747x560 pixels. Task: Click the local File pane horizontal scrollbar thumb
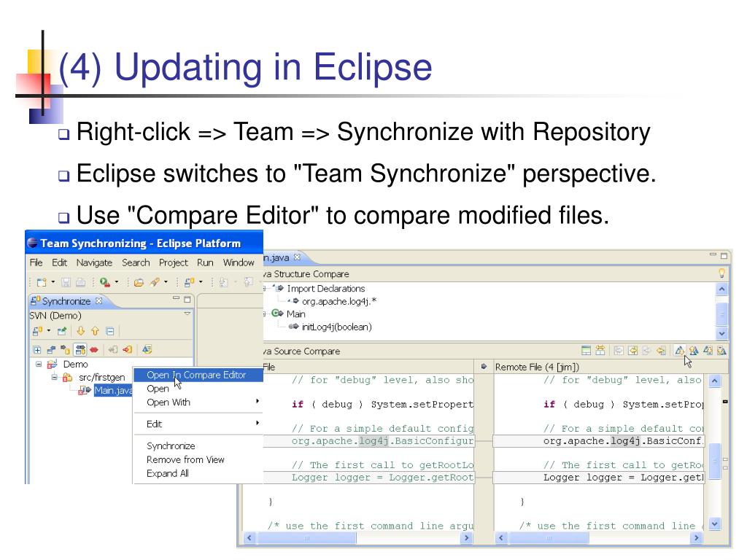(x=307, y=537)
